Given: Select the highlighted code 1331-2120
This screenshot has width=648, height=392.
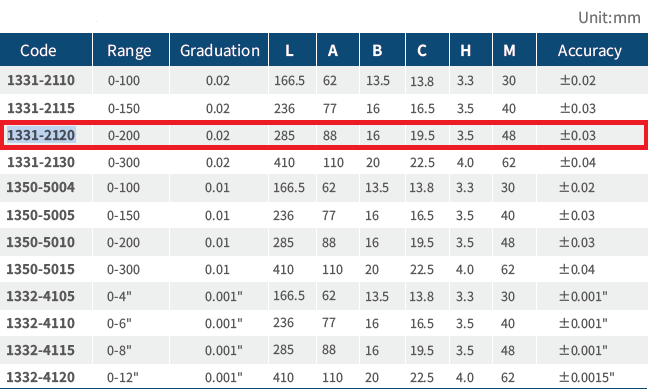Looking at the screenshot, I should click(x=41, y=135).
